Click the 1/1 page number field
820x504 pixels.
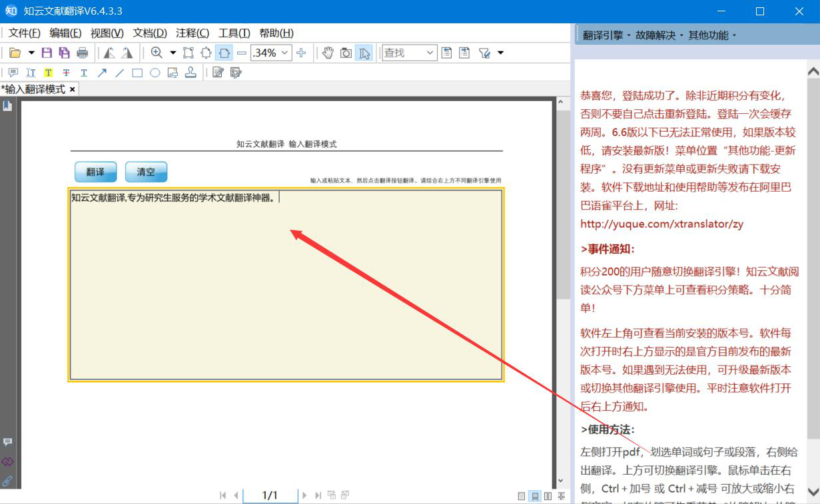(x=270, y=495)
